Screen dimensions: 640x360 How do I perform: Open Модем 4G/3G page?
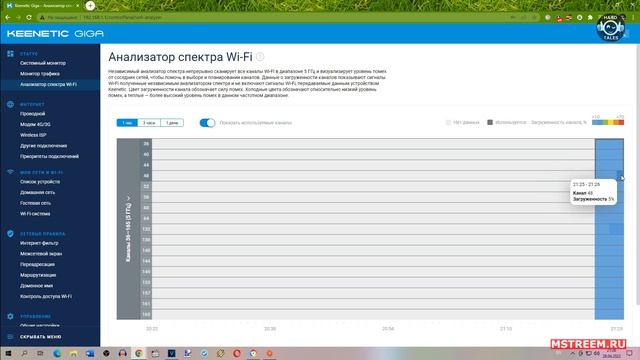pyautogui.click(x=36, y=124)
